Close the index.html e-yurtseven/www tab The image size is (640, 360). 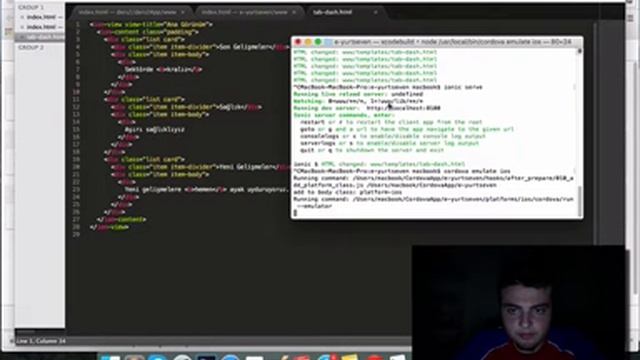click(294, 13)
